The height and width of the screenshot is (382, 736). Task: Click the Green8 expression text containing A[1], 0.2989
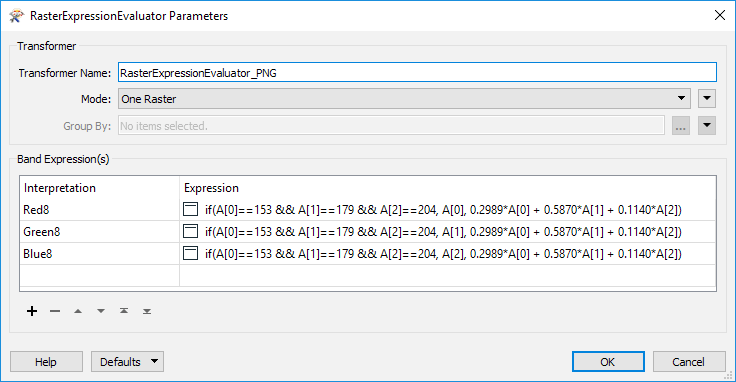[443, 231]
